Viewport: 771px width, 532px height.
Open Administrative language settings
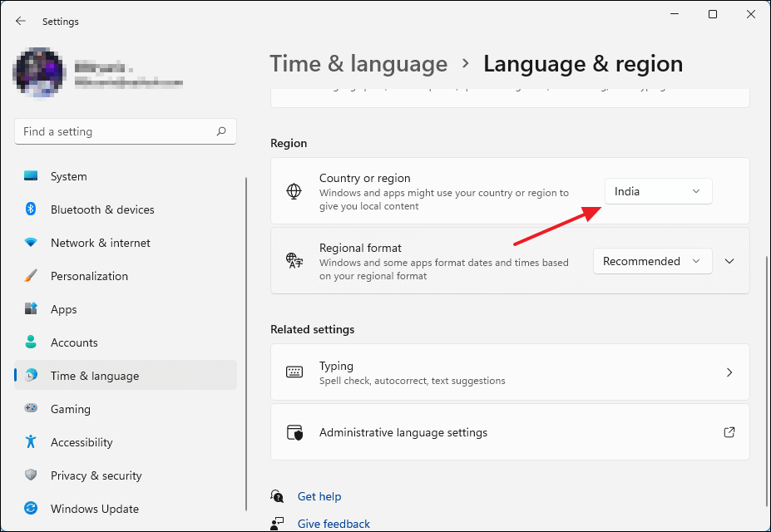(x=509, y=432)
